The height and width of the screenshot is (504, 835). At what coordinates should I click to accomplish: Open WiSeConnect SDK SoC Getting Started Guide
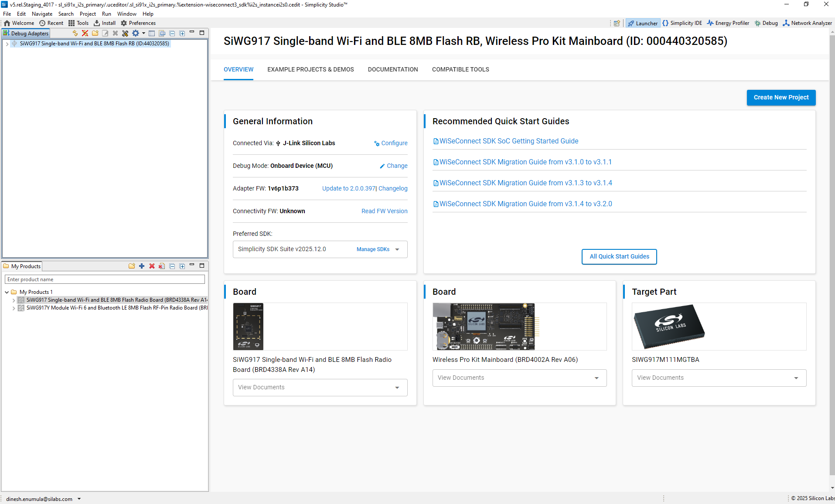pos(508,141)
